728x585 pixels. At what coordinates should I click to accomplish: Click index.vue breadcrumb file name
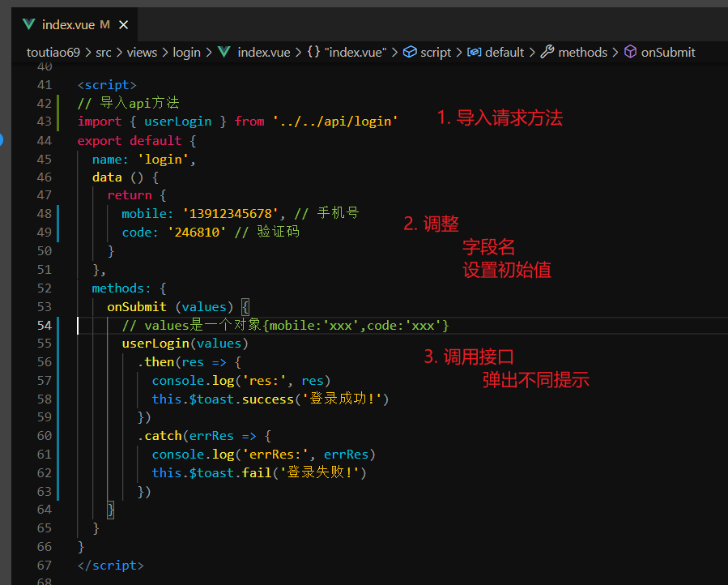[264, 53]
